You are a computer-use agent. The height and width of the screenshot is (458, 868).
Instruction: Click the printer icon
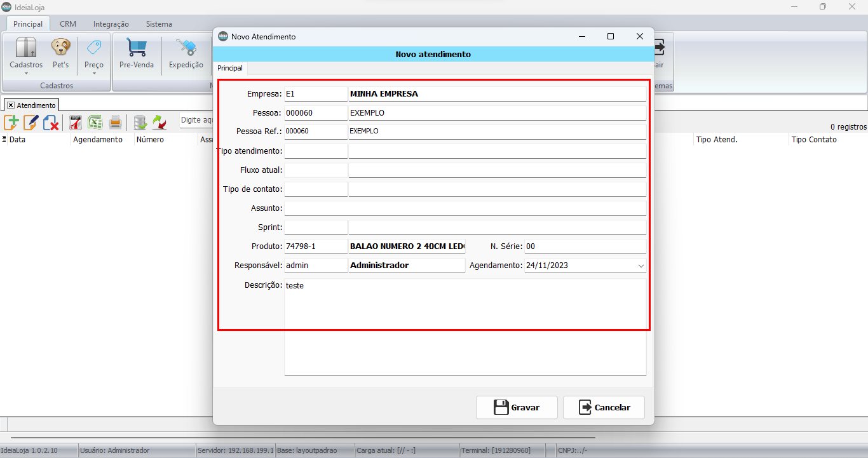[115, 122]
